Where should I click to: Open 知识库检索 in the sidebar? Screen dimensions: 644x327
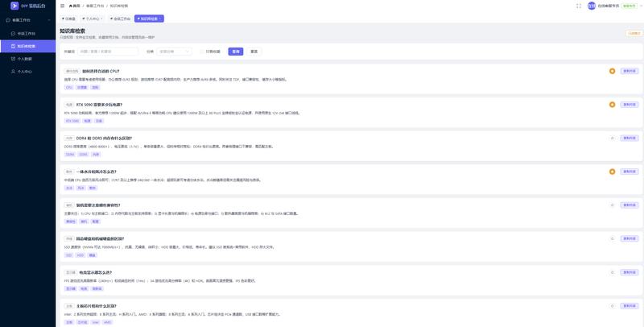(x=27, y=46)
